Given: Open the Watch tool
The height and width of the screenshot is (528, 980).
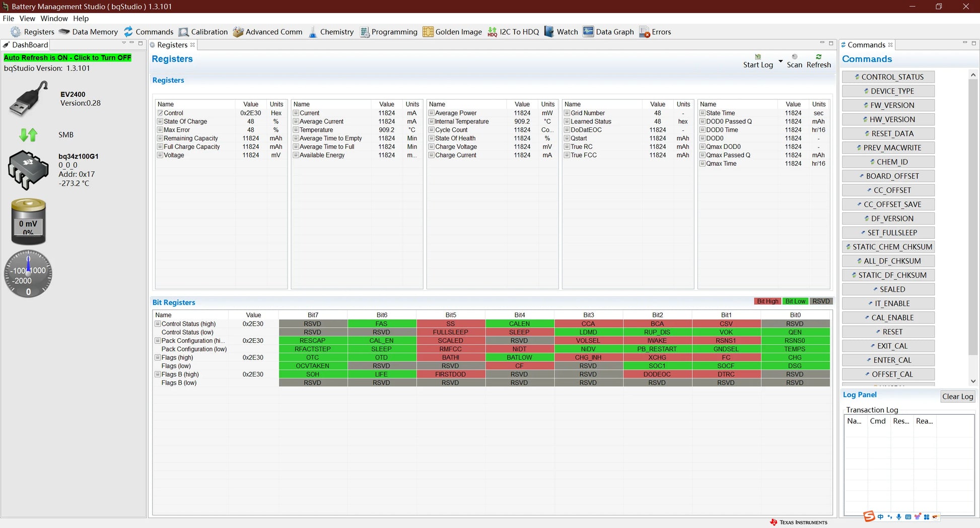Looking at the screenshot, I should [x=549, y=32].
